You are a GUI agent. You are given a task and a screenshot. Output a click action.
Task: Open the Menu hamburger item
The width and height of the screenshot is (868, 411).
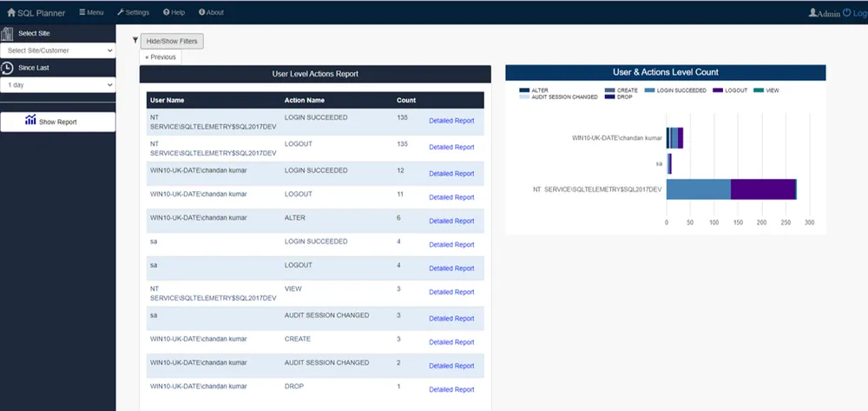click(x=91, y=12)
